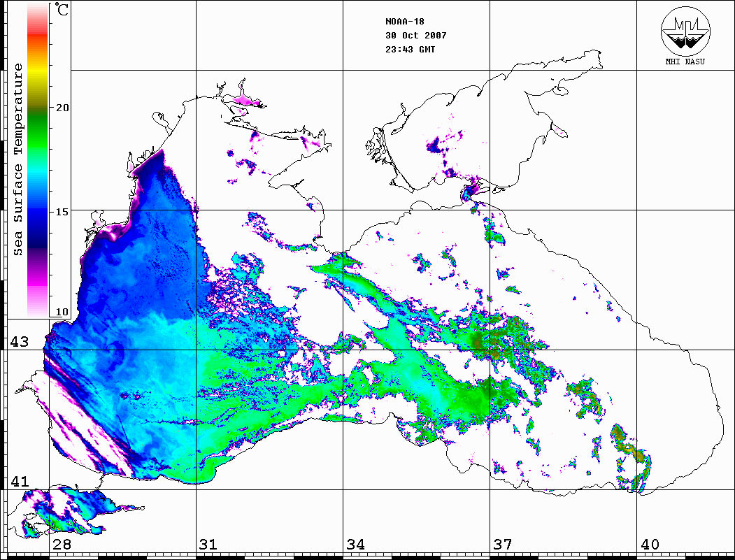
Task: Click the 20 tick on temperature scale
Action: pos(62,108)
